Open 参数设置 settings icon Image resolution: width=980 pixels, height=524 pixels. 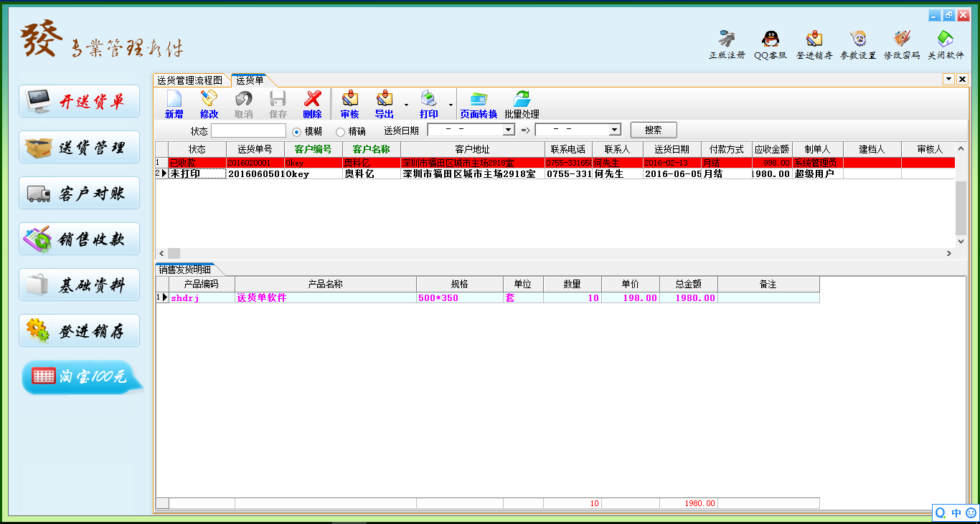click(858, 39)
